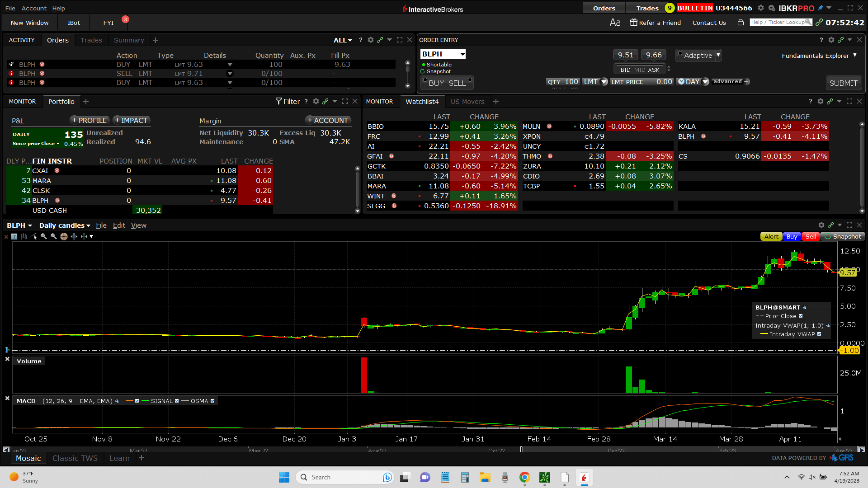
Task: Expand the DAY time-in-force dropdown
Action: [x=705, y=82]
